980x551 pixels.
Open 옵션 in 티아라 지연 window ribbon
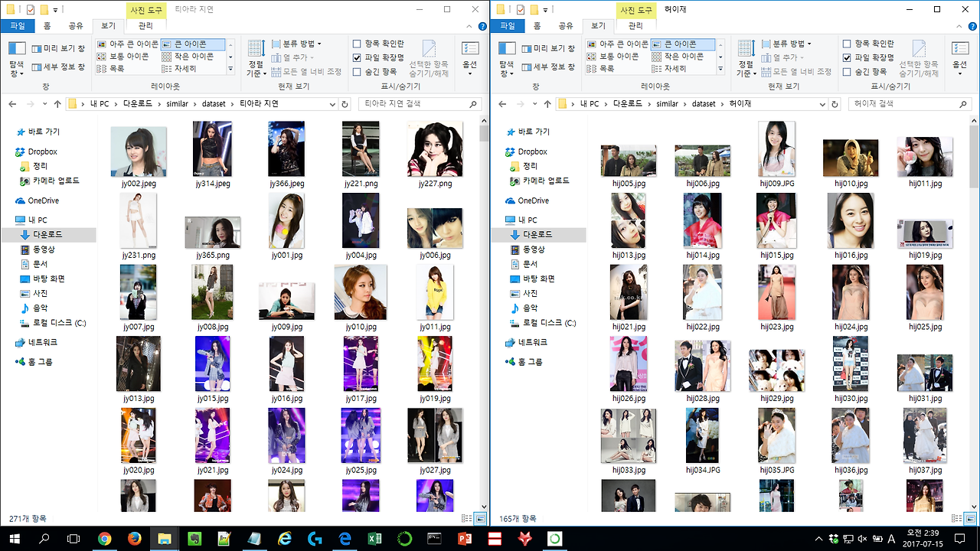(x=470, y=58)
